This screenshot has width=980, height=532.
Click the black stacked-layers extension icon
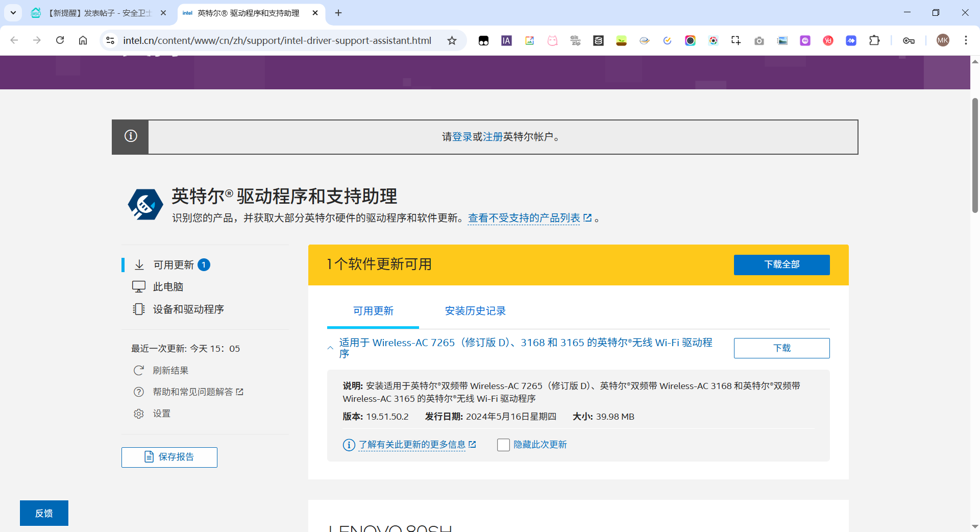[x=598, y=41]
